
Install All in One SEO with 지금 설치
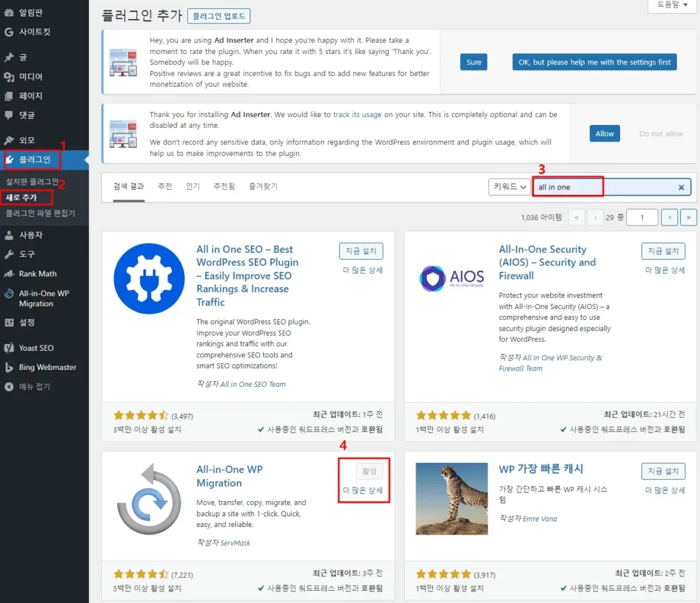pos(361,251)
